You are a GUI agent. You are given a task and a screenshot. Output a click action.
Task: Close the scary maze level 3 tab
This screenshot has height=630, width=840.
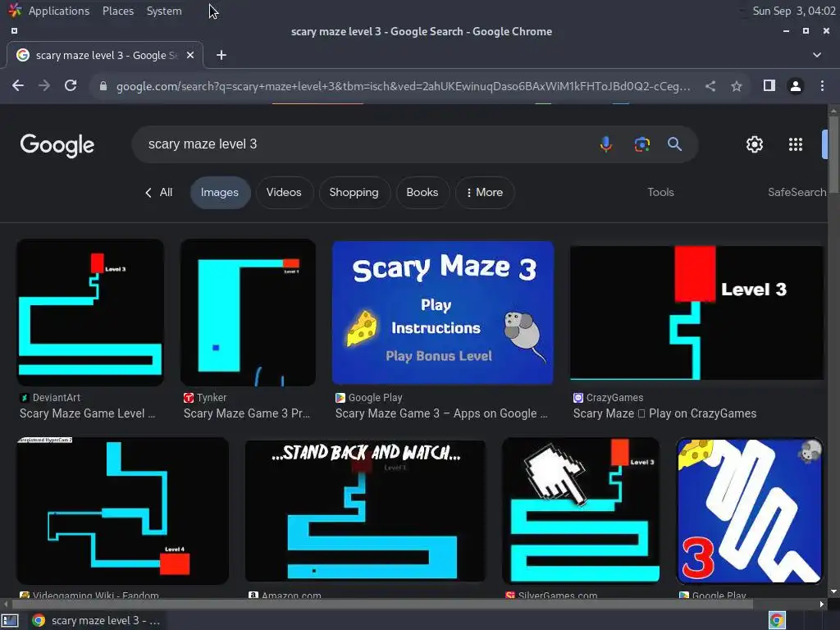[190, 55]
